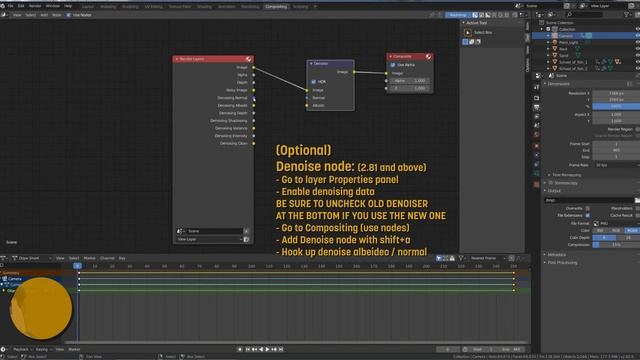Adjust the Compression slider

click(x=616, y=245)
